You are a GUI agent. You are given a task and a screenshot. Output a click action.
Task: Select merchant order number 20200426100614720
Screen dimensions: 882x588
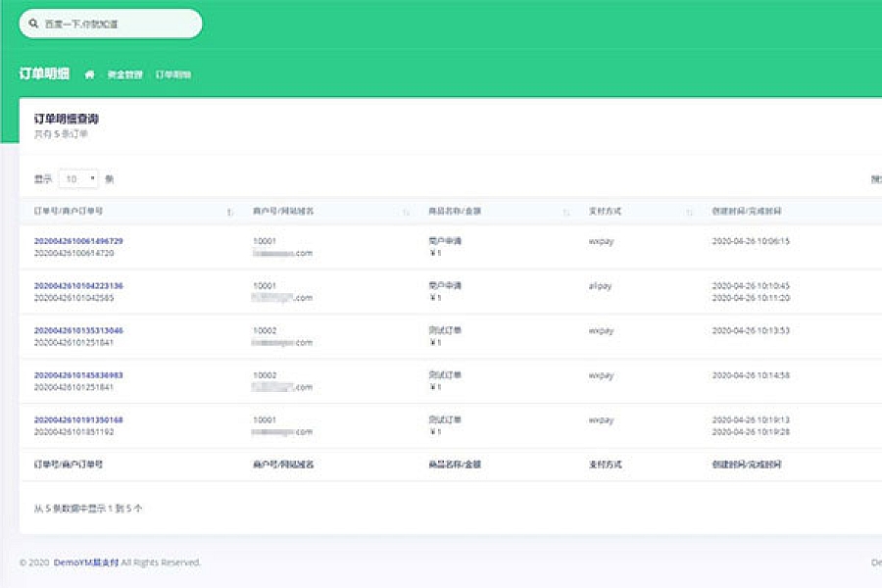coord(73,253)
